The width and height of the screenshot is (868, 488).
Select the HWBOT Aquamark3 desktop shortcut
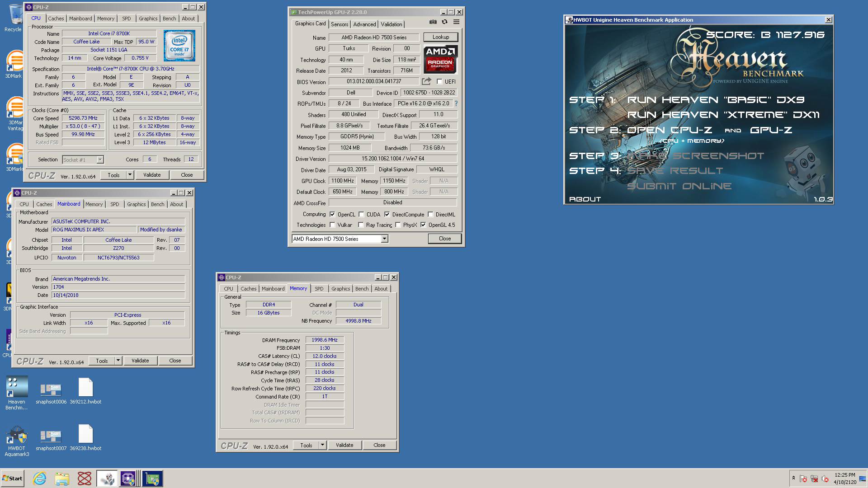pos(17,441)
